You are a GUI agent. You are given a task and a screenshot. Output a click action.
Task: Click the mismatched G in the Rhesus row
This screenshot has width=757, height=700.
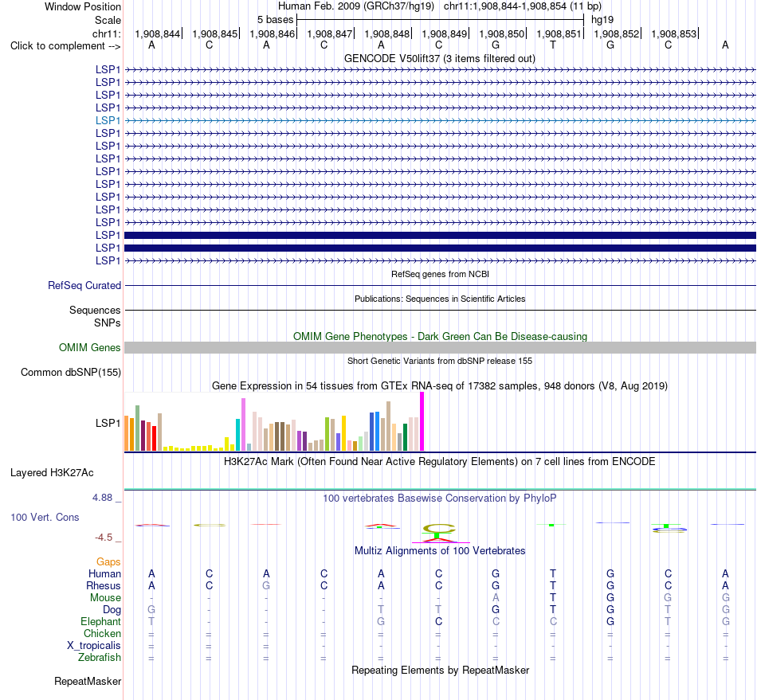point(266,585)
